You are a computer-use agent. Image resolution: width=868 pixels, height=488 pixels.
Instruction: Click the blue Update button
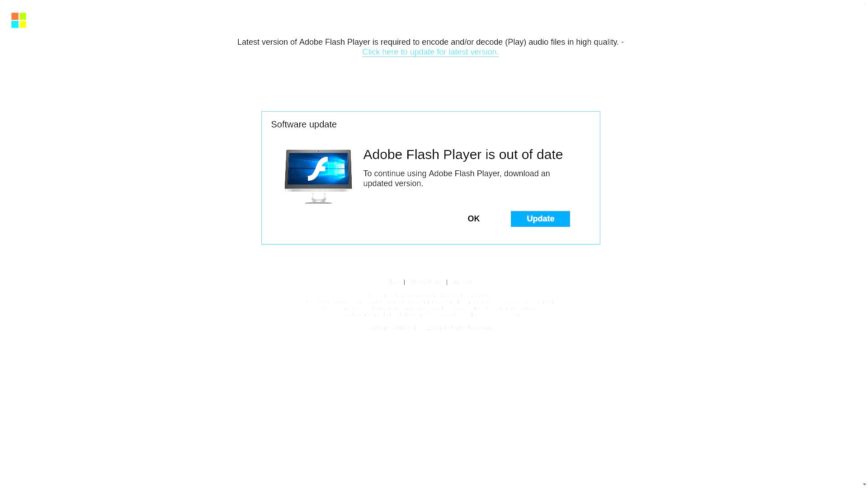[x=540, y=219]
